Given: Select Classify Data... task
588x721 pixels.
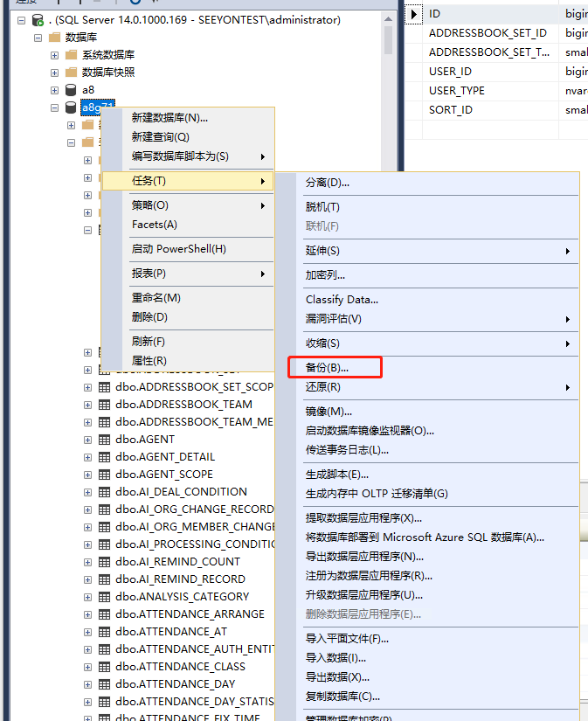Looking at the screenshot, I should [x=427, y=300].
